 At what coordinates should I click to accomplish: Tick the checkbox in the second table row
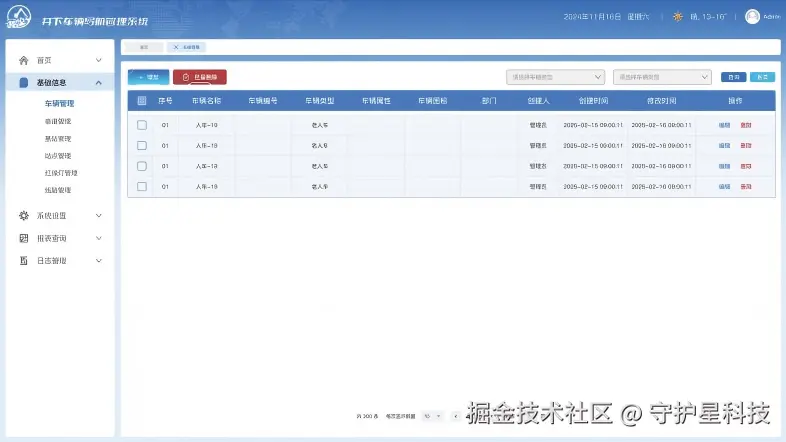[x=142, y=145]
